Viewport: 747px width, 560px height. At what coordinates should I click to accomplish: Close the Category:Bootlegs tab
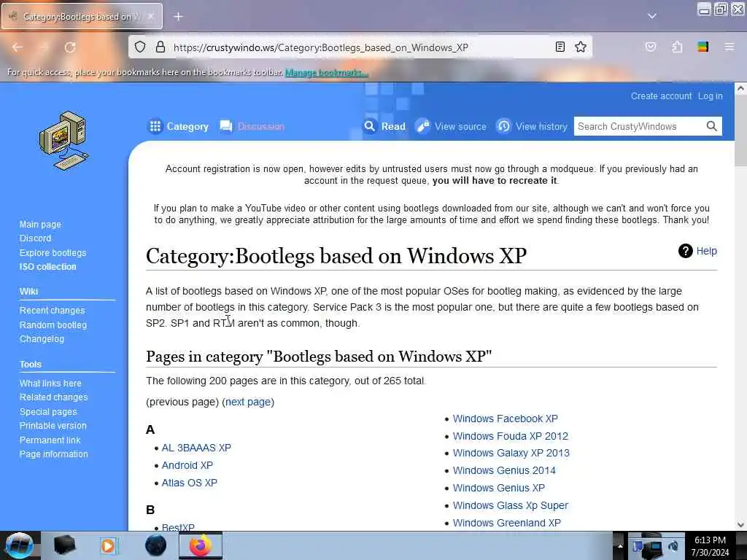[150, 17]
